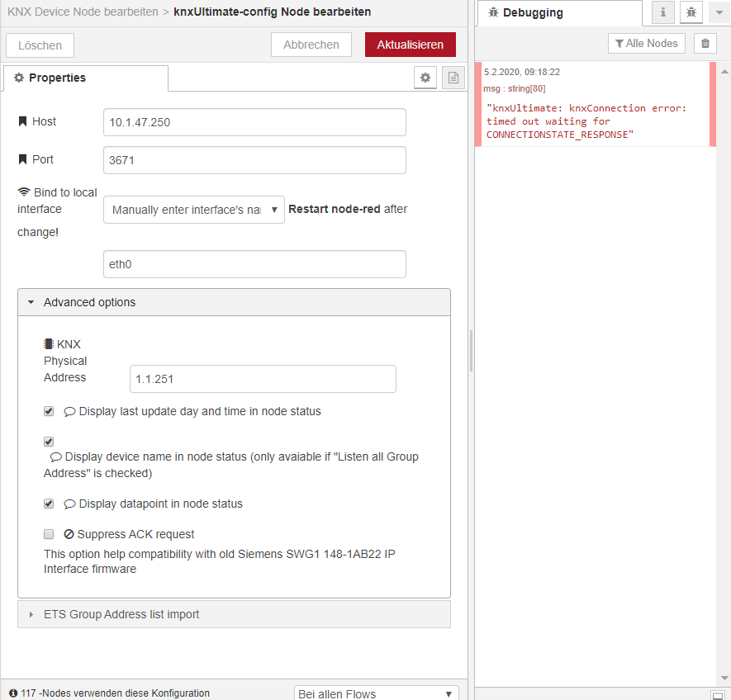Screen dimensions: 731x700
Task: Click the Aktualisieren button
Action: coord(410,45)
